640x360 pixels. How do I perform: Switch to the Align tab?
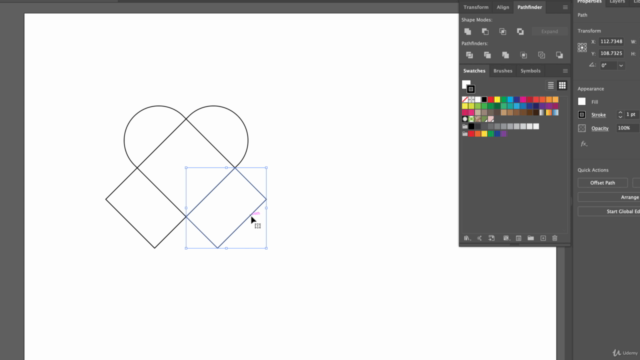pyautogui.click(x=503, y=7)
